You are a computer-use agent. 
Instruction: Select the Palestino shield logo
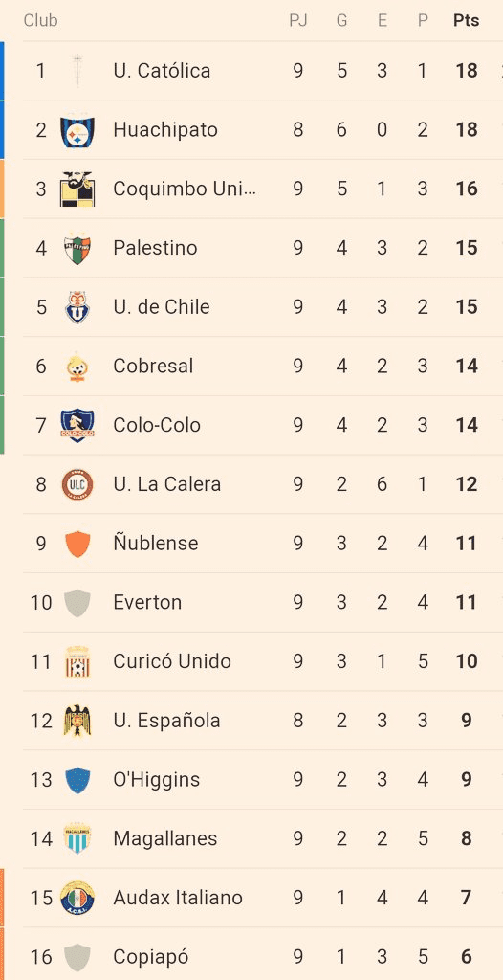point(77,248)
